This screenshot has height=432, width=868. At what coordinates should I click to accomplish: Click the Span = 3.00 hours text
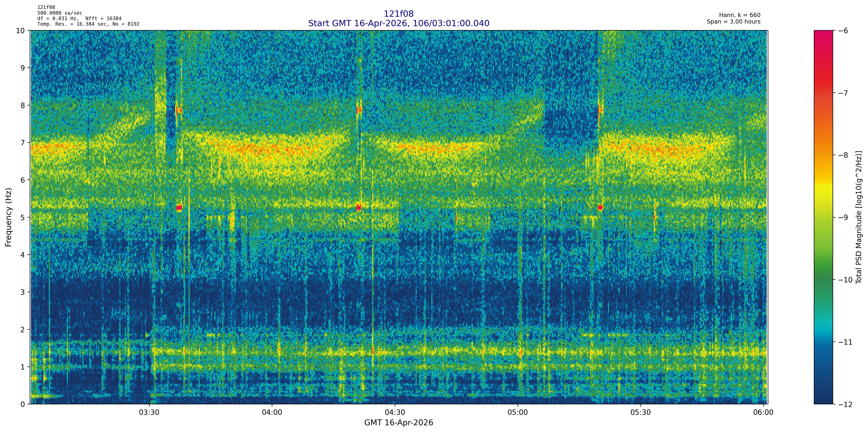click(734, 21)
